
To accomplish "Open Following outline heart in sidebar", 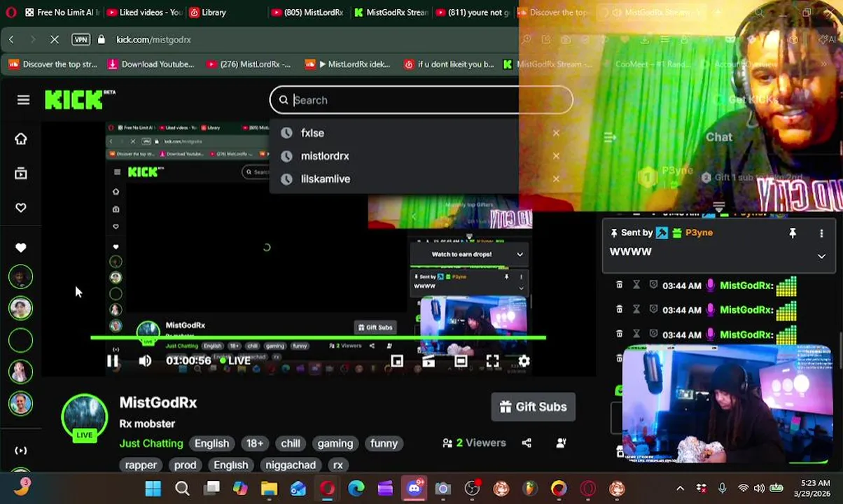I will click(x=21, y=208).
